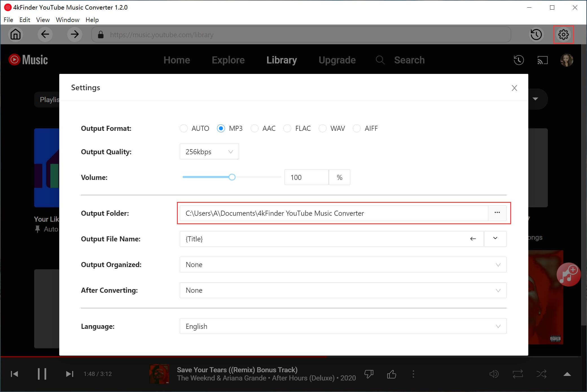Go back with the left arrow button

(x=45, y=34)
